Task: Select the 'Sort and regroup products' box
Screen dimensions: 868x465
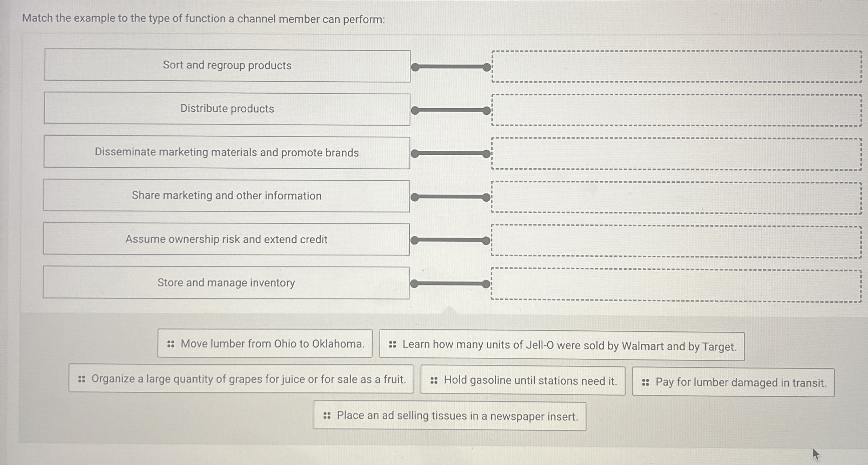Action: click(227, 65)
